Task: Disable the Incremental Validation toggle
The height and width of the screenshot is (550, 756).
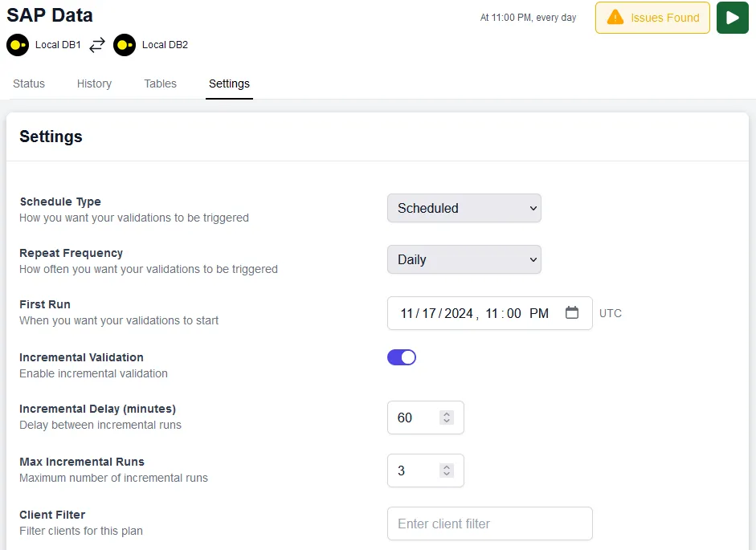Action: tap(402, 357)
